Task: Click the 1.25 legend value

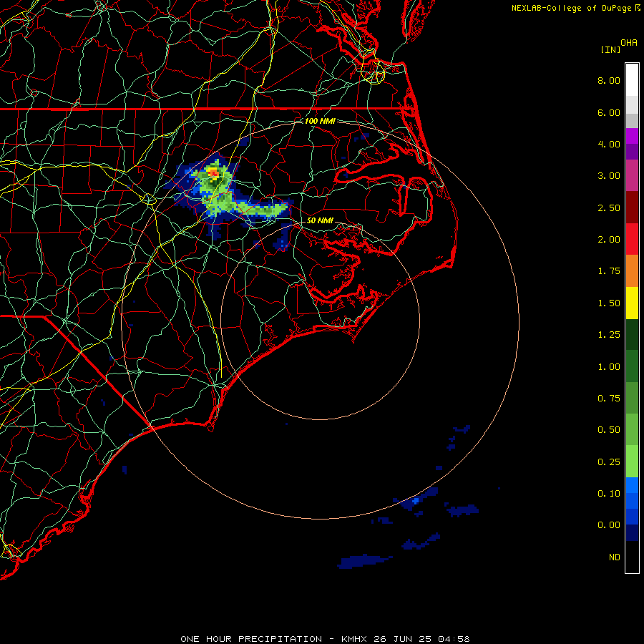Action: [x=609, y=335]
